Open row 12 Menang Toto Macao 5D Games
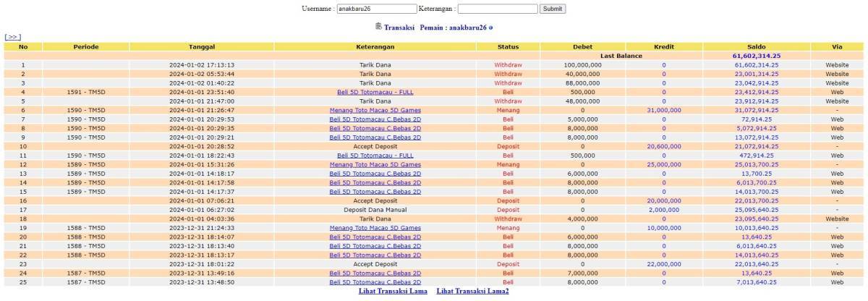The image size is (868, 301). [x=375, y=164]
